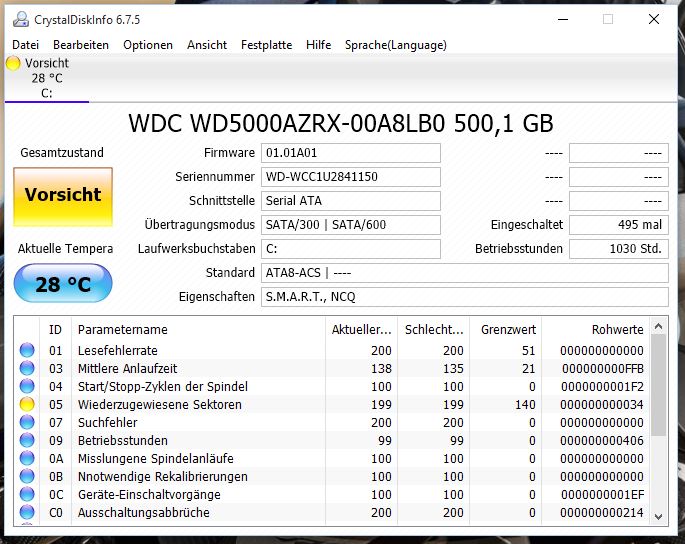Click blue status dot for Lesefehlerrate
Viewport: 685px width, 544px height.
pos(27,350)
